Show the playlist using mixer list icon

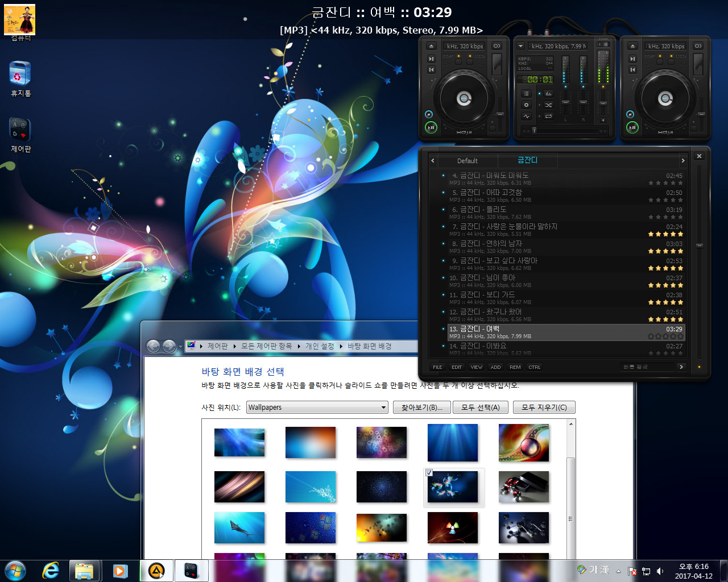click(526, 93)
